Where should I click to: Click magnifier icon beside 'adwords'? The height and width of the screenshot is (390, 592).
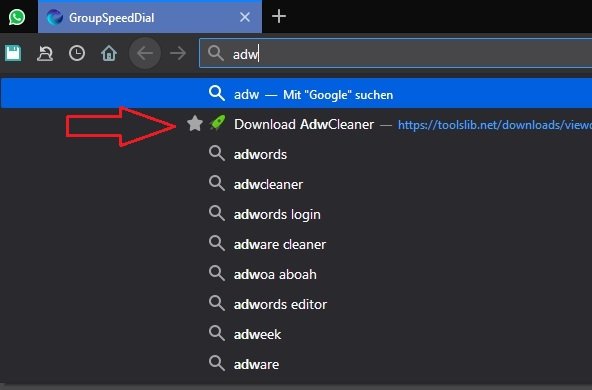pyautogui.click(x=217, y=153)
